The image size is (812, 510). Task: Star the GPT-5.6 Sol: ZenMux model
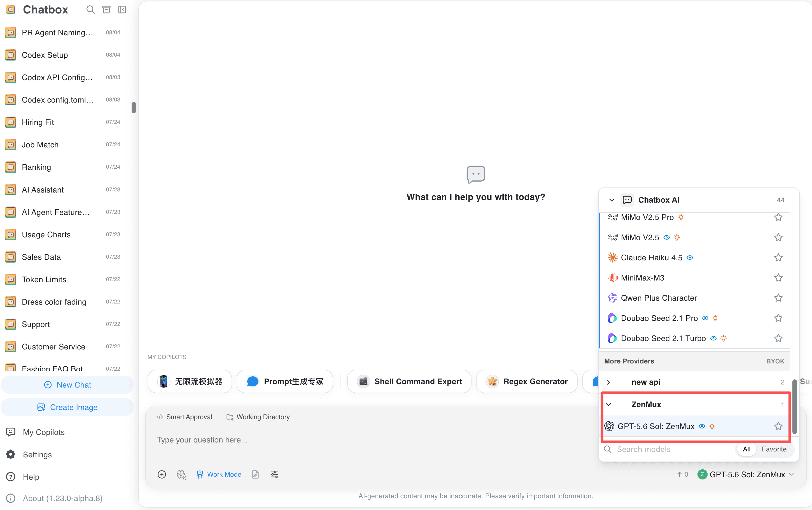point(778,426)
